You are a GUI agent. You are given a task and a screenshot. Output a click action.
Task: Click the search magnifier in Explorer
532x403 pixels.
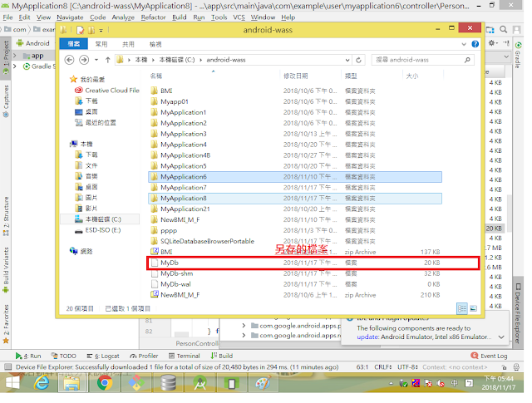(x=467, y=60)
